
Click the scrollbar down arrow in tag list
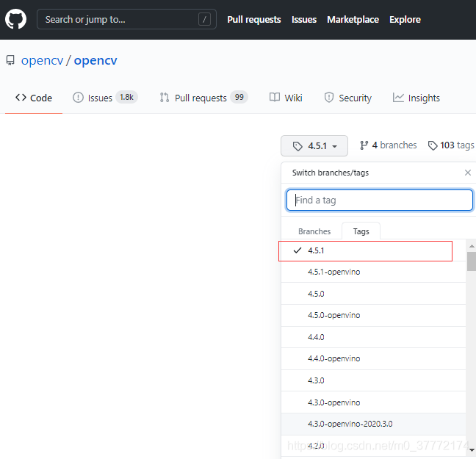(472, 449)
